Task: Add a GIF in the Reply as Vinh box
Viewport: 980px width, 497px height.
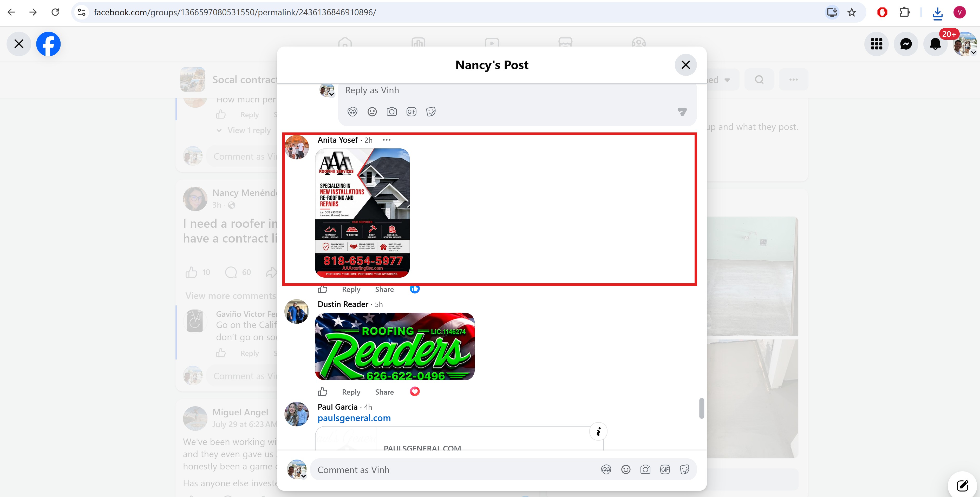Action: [x=411, y=112]
